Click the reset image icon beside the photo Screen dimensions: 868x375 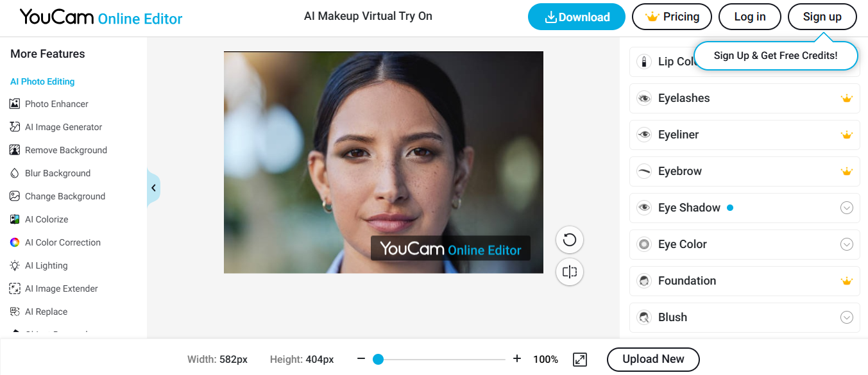pos(569,239)
